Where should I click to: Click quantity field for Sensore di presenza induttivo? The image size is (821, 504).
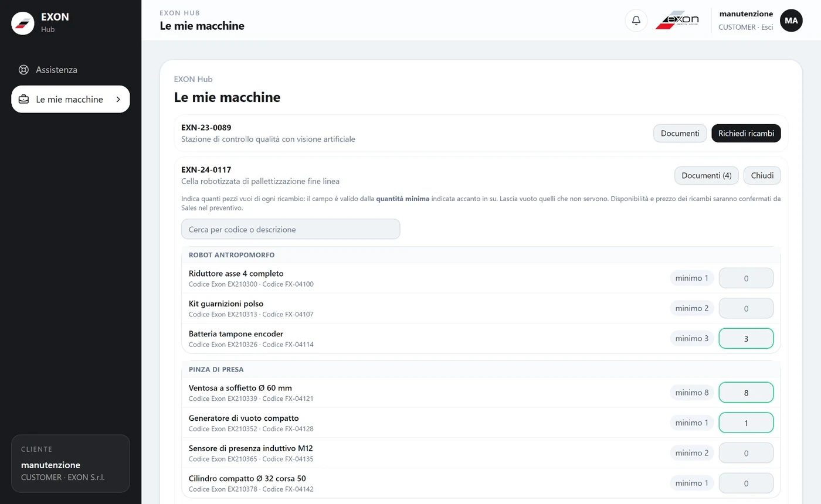click(746, 453)
